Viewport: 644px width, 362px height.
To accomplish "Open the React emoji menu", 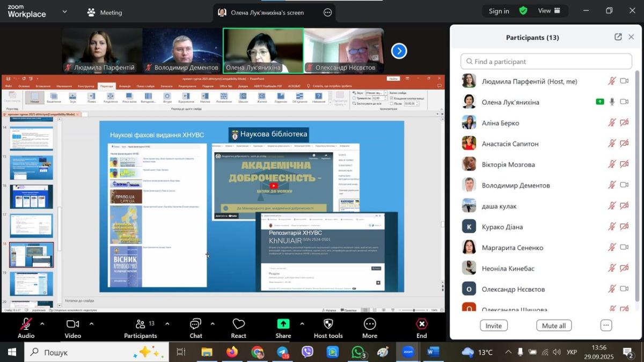I will click(x=238, y=324).
